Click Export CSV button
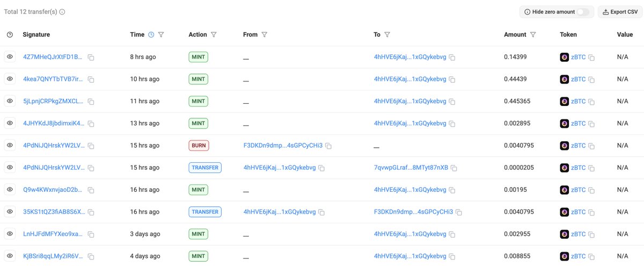The image size is (644, 266). click(619, 12)
